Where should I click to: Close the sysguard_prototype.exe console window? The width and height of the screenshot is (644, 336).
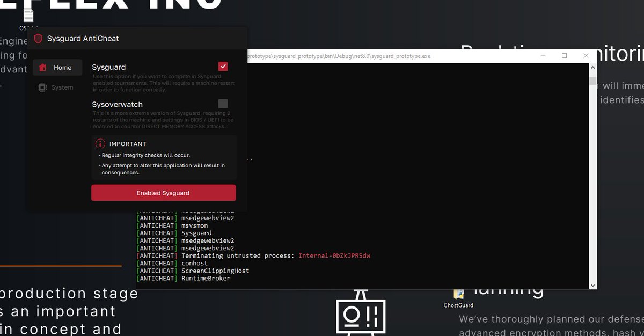click(x=586, y=56)
